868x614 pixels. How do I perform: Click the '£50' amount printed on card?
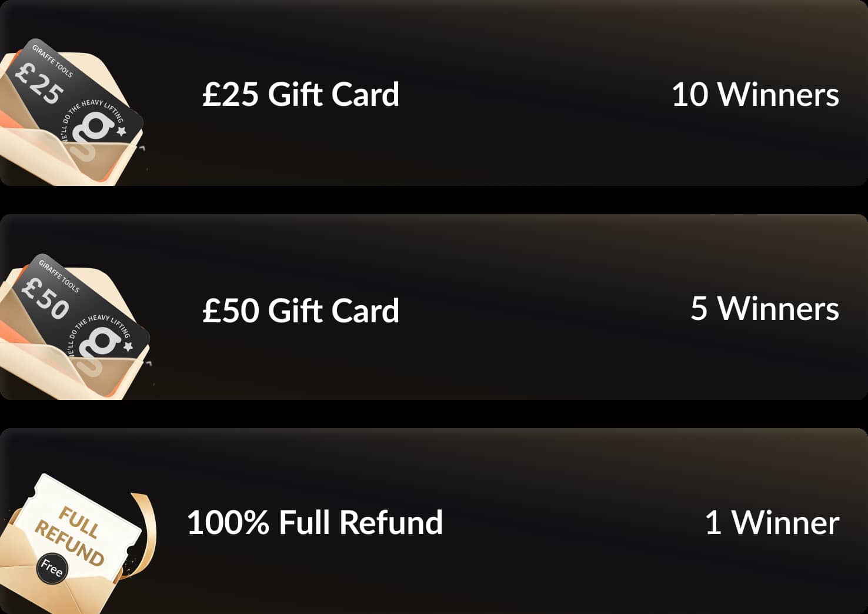pyautogui.click(x=45, y=299)
